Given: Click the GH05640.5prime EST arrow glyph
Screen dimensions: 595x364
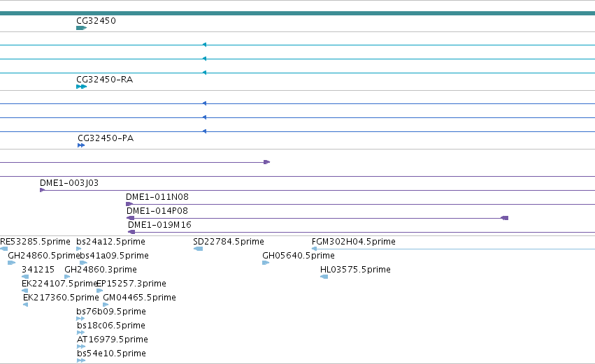Looking at the screenshot, I should click(x=266, y=263).
